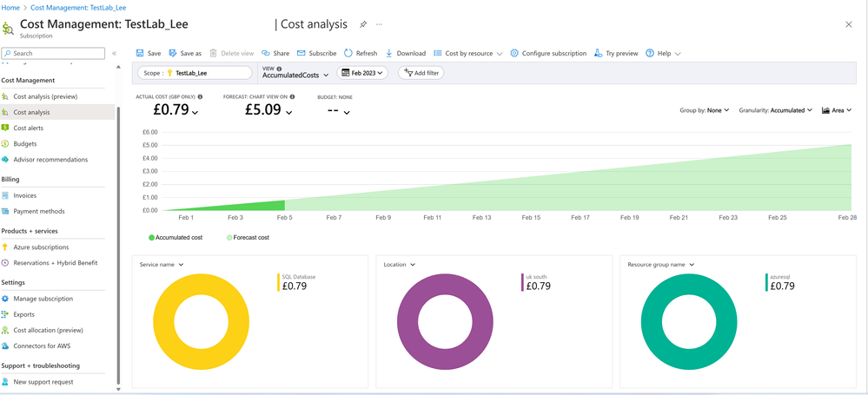The width and height of the screenshot is (868, 395).
Task: Close the Cost analysis blade
Action: (x=849, y=24)
